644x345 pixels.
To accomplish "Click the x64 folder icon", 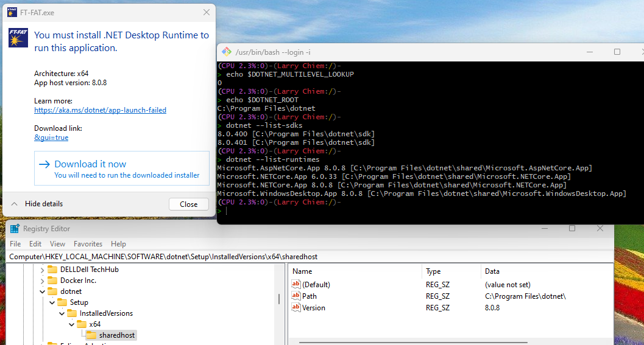I will click(x=81, y=324).
